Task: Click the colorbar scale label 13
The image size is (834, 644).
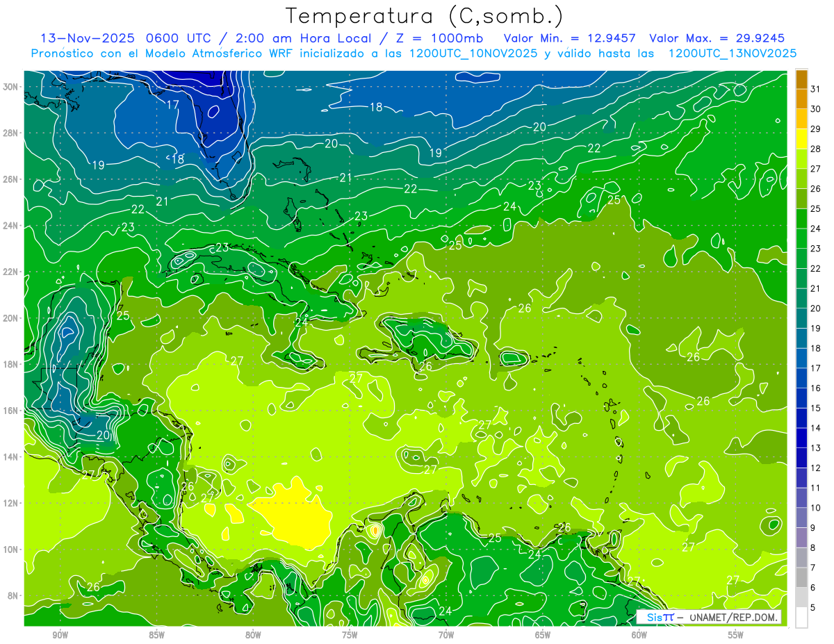Action: (x=816, y=448)
